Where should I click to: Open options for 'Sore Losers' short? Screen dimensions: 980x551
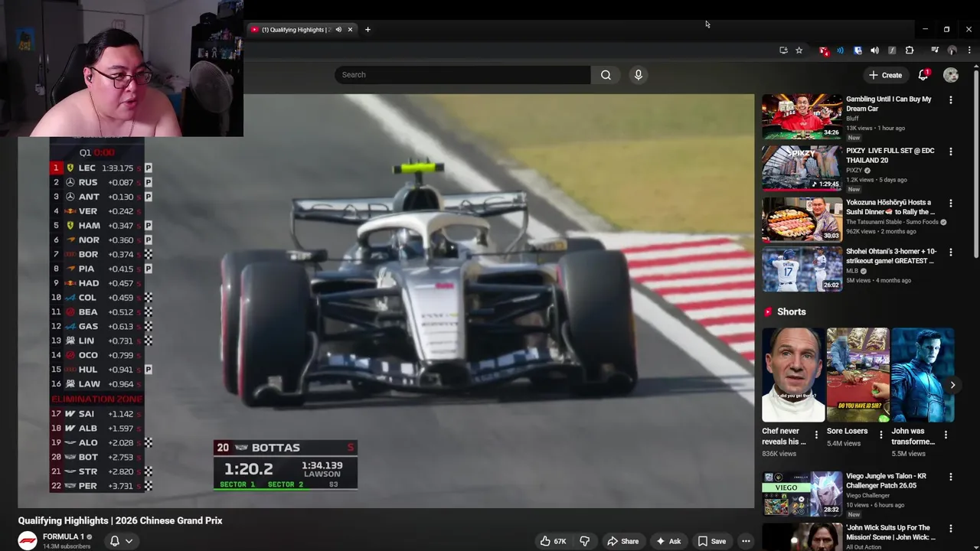click(x=880, y=435)
